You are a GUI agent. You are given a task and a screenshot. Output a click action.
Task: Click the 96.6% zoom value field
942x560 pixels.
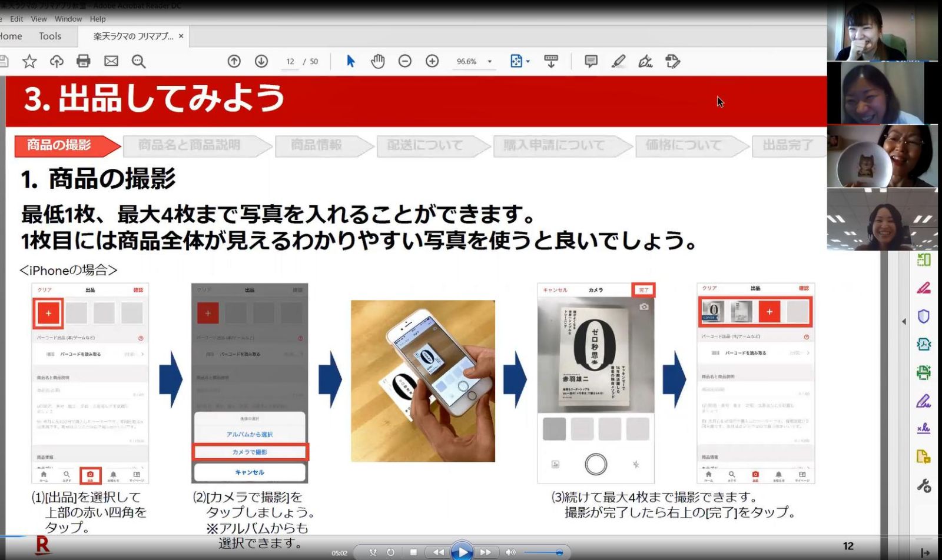tap(467, 62)
